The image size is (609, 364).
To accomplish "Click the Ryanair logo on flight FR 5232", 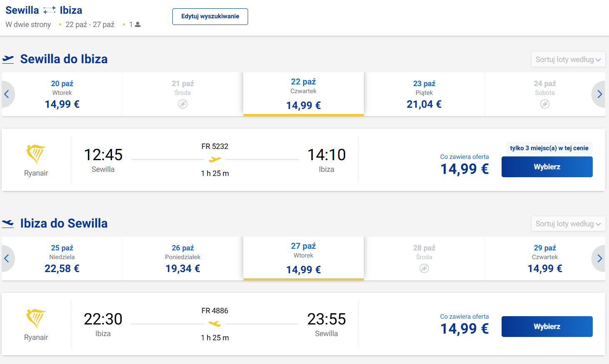I will [36, 154].
